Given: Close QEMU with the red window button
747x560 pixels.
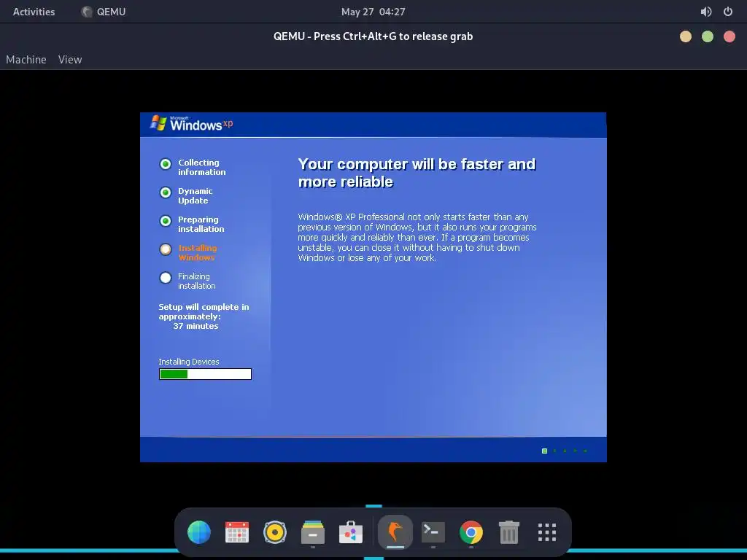Looking at the screenshot, I should [729, 36].
